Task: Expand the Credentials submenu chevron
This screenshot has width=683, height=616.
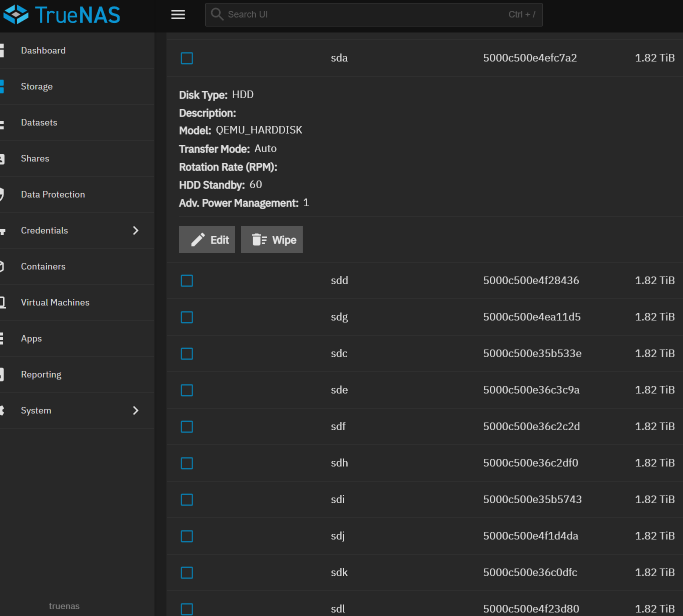Action: tap(136, 230)
